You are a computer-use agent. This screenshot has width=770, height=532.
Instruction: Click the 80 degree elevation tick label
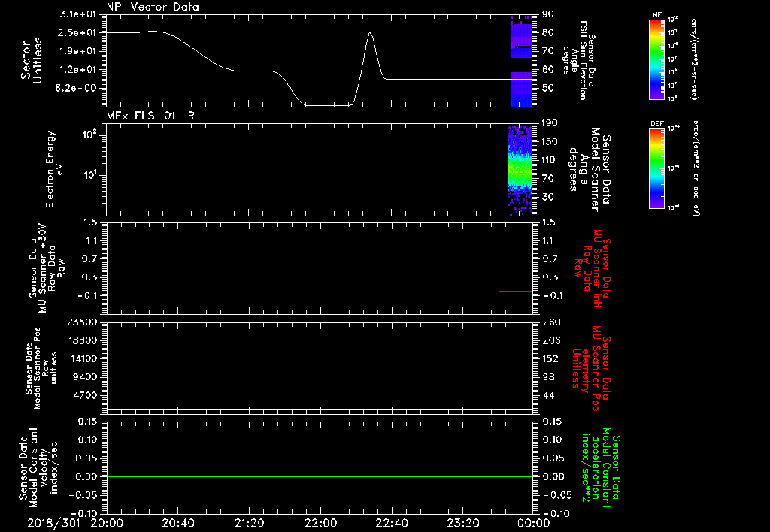click(548, 32)
